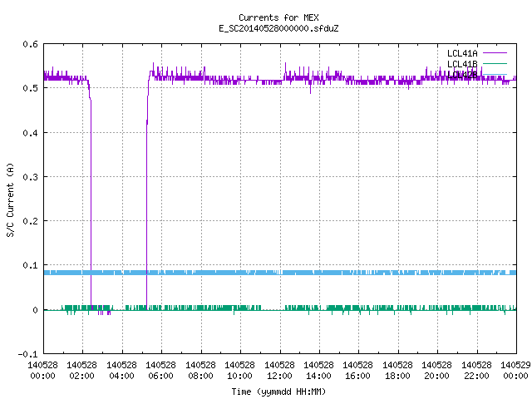Select the filename text E_SC20140528000000.sfduZ

pyautogui.click(x=278, y=28)
